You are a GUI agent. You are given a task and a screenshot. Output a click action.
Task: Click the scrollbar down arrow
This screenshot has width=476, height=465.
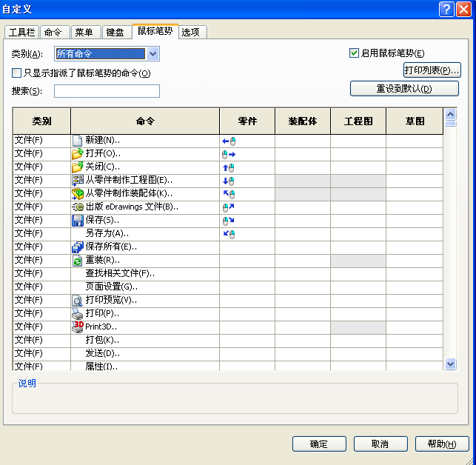(451, 364)
